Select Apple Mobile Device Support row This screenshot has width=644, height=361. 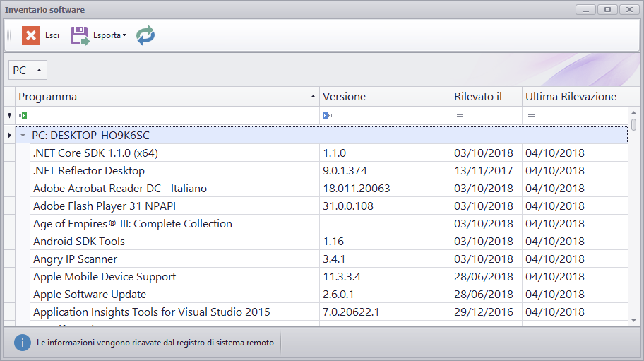329,277
